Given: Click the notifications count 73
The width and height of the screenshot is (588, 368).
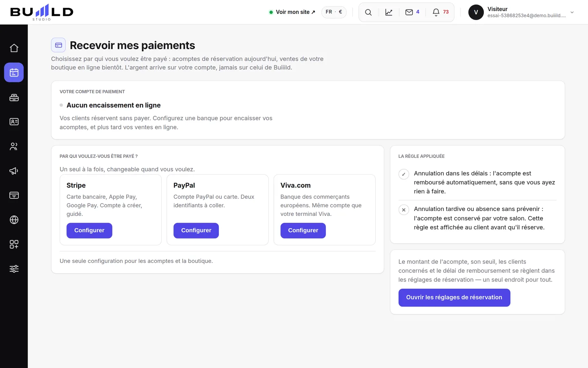Looking at the screenshot, I should (446, 12).
